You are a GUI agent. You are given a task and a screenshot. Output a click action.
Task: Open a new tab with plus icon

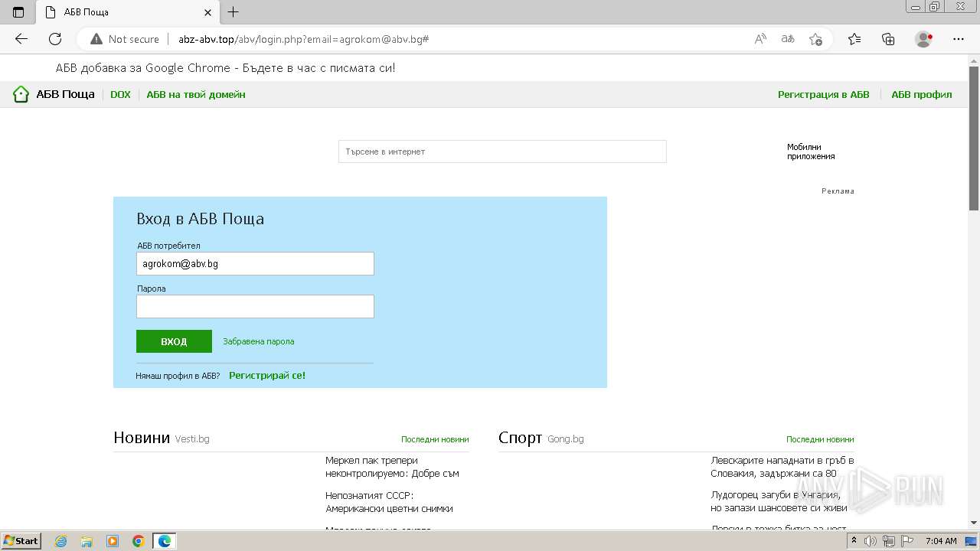point(234,12)
